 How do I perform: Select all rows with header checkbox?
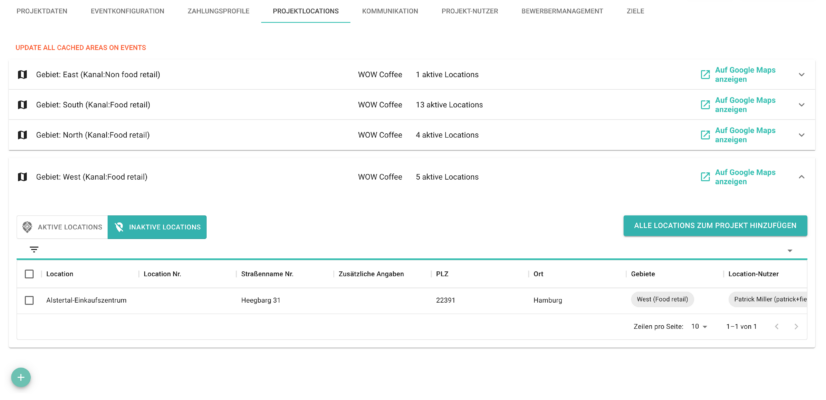click(29, 274)
